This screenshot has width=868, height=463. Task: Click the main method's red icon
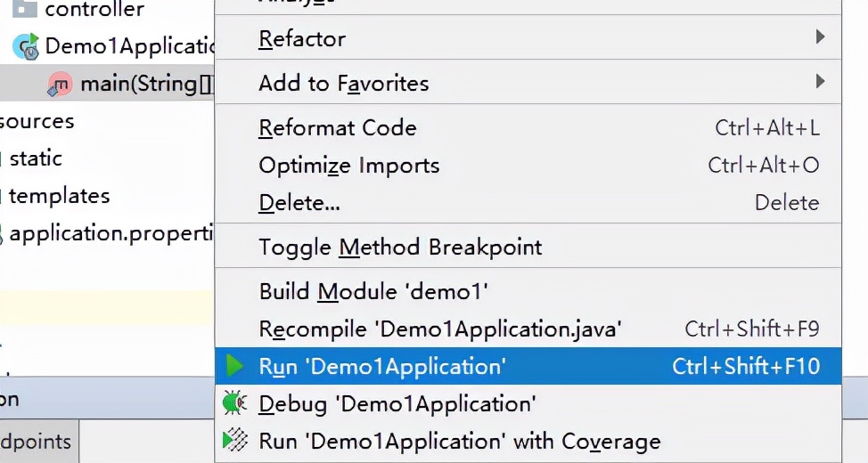pos(59,85)
